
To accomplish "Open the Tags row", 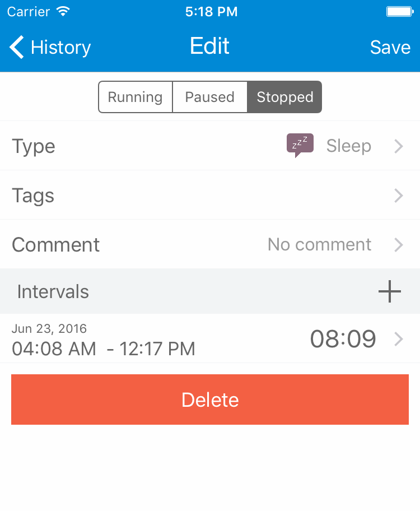I will 34,196.
